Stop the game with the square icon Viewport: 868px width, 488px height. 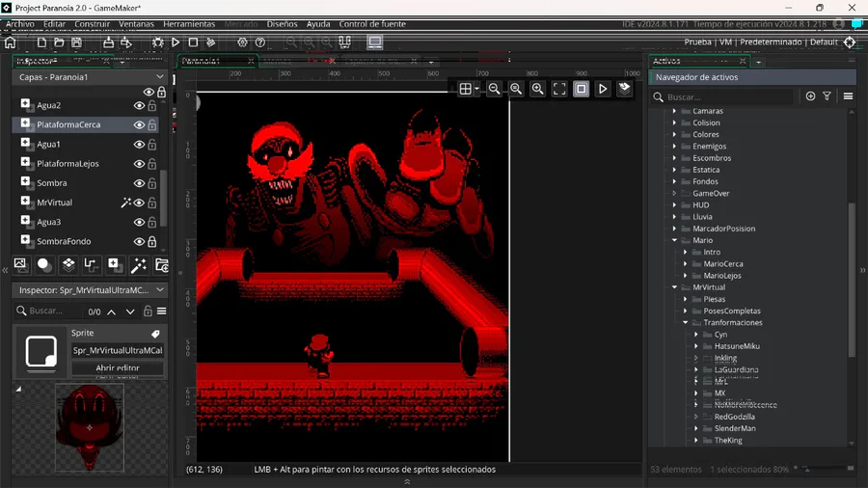(x=193, y=42)
